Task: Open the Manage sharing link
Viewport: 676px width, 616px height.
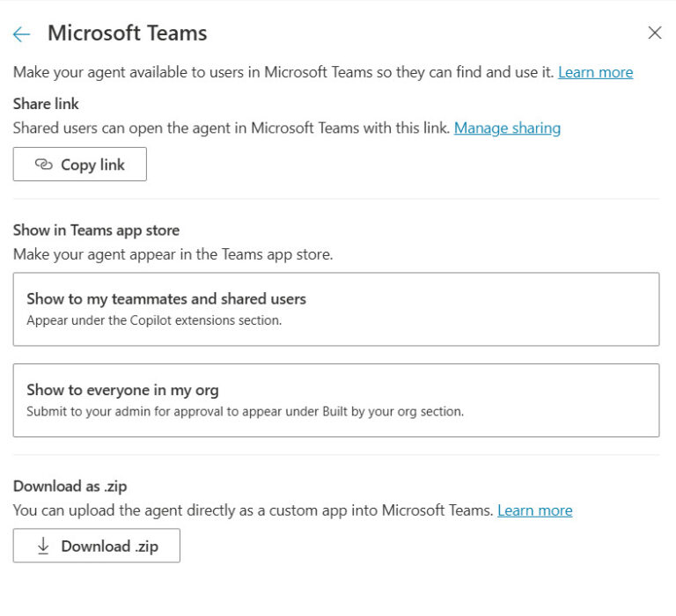Action: pyautogui.click(x=507, y=128)
